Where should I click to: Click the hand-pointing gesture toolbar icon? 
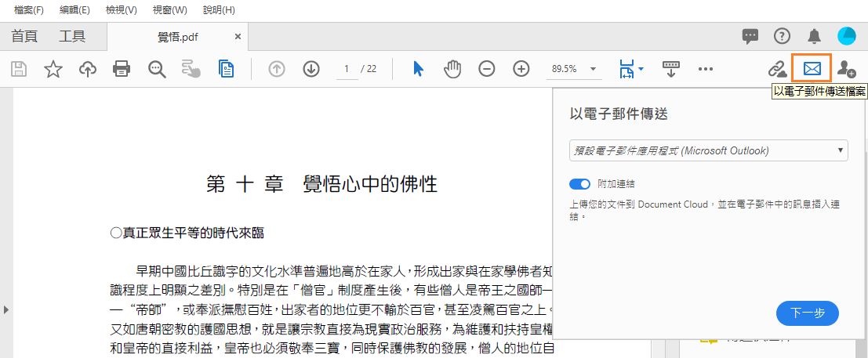pos(191,69)
